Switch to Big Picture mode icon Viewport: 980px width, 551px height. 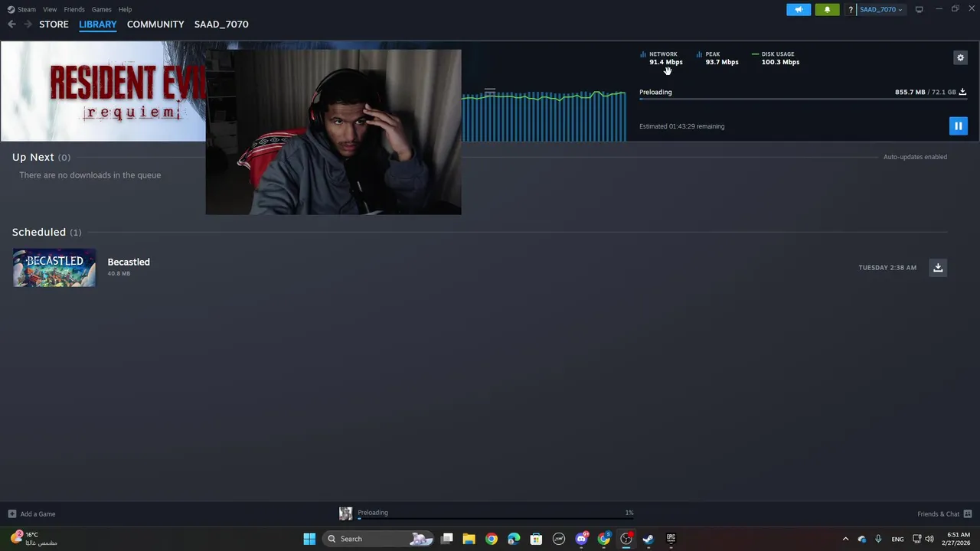pyautogui.click(x=919, y=9)
